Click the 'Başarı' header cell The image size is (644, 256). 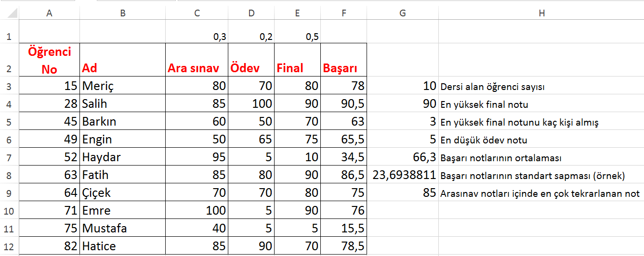pyautogui.click(x=343, y=68)
